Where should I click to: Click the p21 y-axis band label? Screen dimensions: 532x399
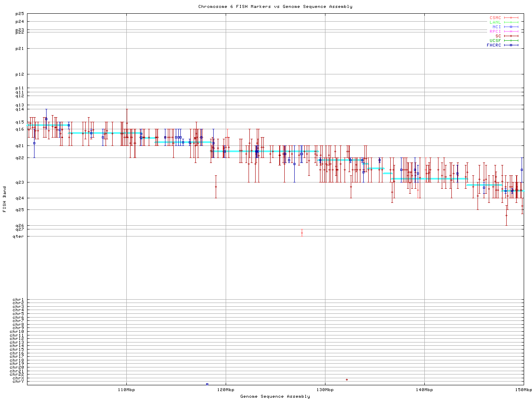pyautogui.click(x=20, y=49)
